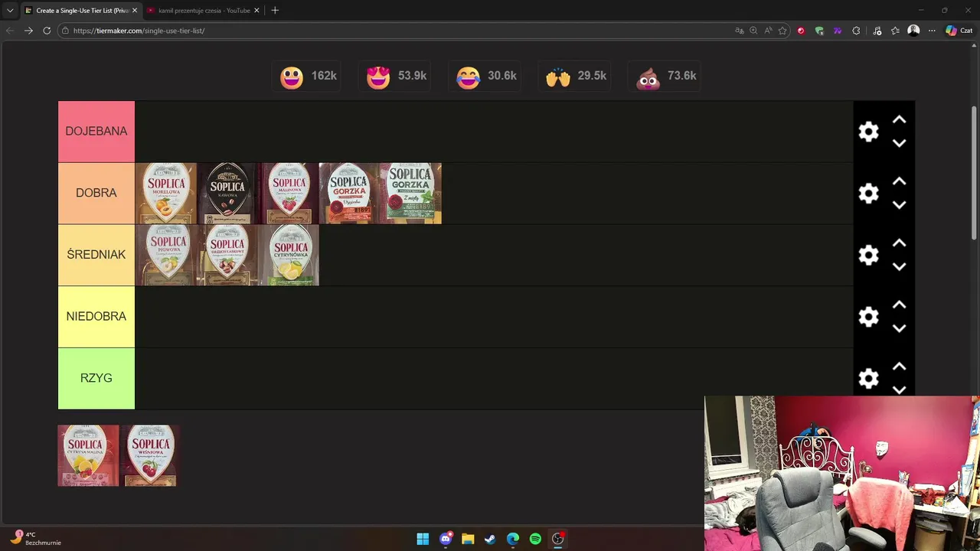
Task: Move DOJEBANA tier down with arrow
Action: pyautogui.click(x=900, y=143)
